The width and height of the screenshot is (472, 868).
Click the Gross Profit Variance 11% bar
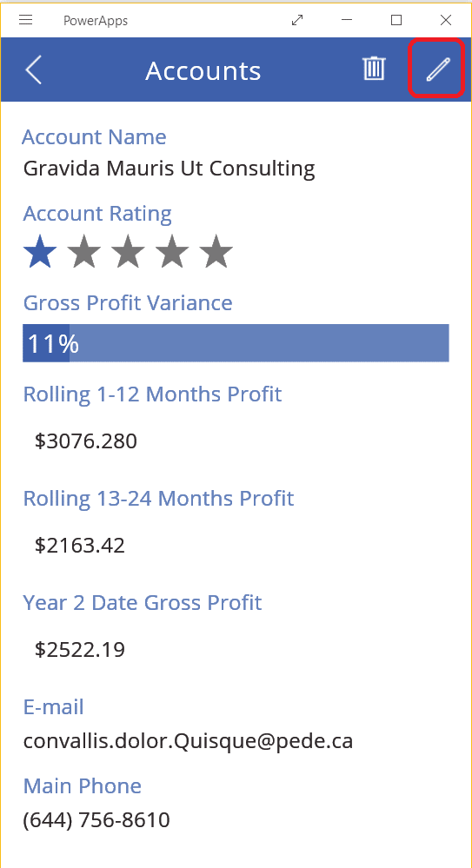236,343
